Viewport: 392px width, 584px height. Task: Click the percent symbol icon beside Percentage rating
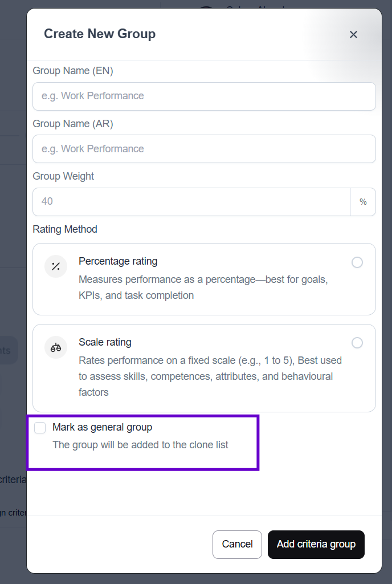(56, 266)
